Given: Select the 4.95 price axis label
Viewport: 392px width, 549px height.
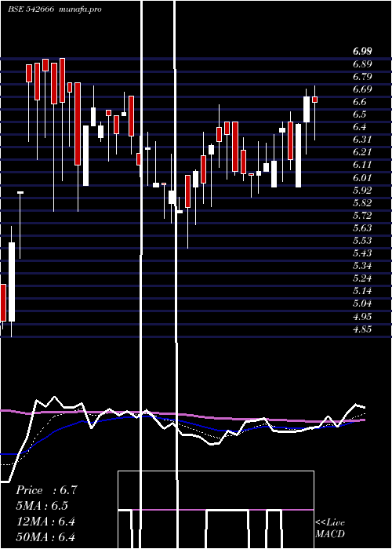Looking at the screenshot, I should [x=362, y=317].
